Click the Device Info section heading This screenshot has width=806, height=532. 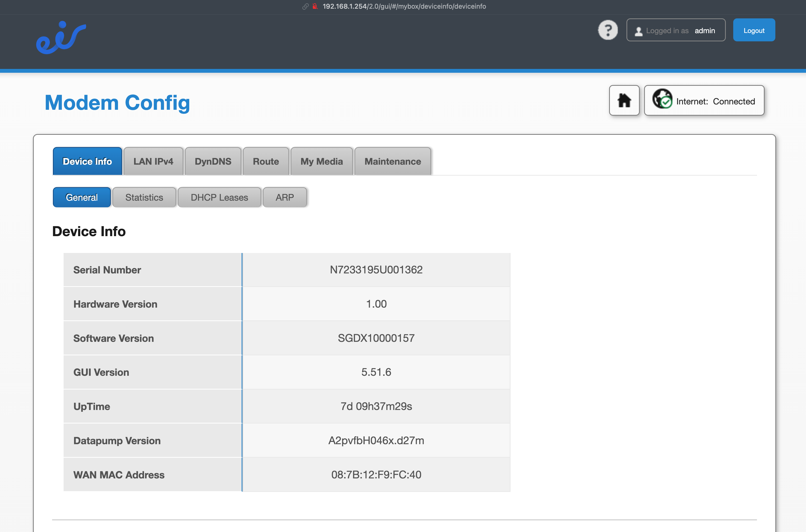pos(89,231)
